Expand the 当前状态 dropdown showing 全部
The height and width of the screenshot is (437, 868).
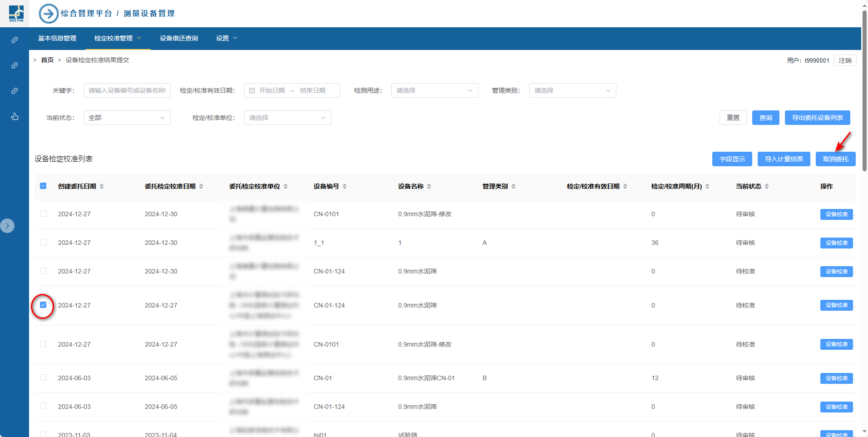[127, 118]
